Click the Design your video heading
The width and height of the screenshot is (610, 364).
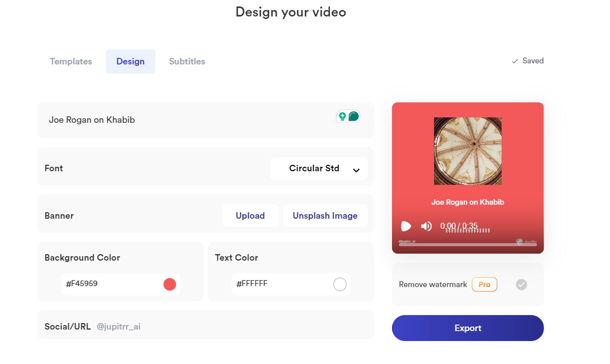pyautogui.click(x=291, y=12)
